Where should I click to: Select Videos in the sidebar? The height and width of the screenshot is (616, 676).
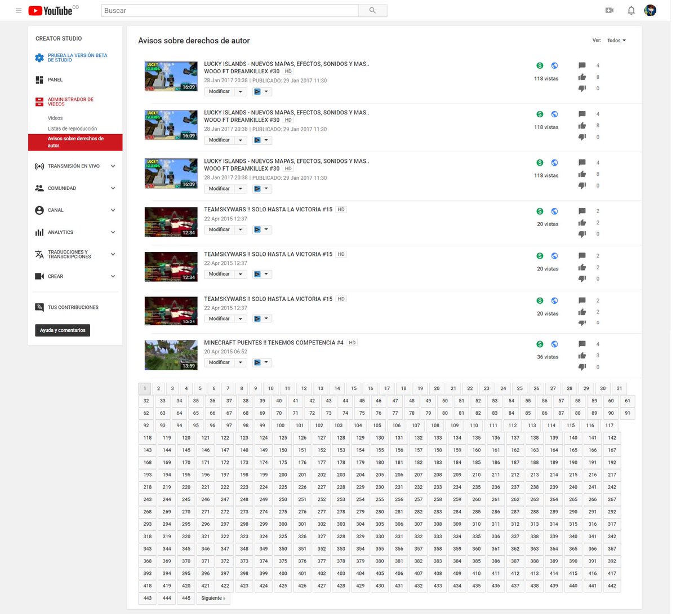[x=55, y=118]
